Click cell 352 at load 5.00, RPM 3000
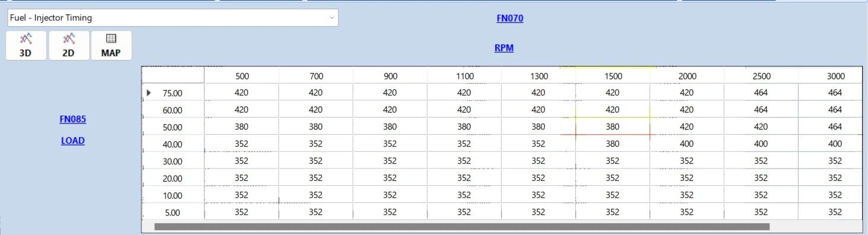Screen dimensions: 868x235 click(831, 212)
